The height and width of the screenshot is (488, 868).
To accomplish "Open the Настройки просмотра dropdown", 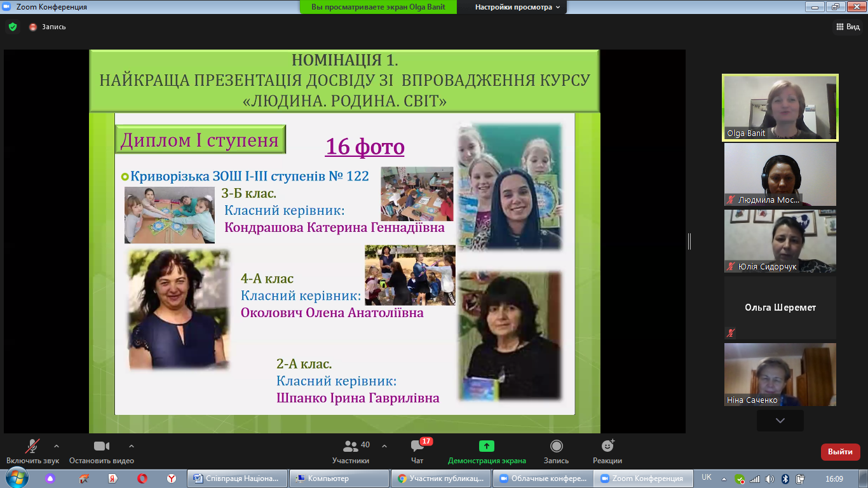I will pos(518,7).
